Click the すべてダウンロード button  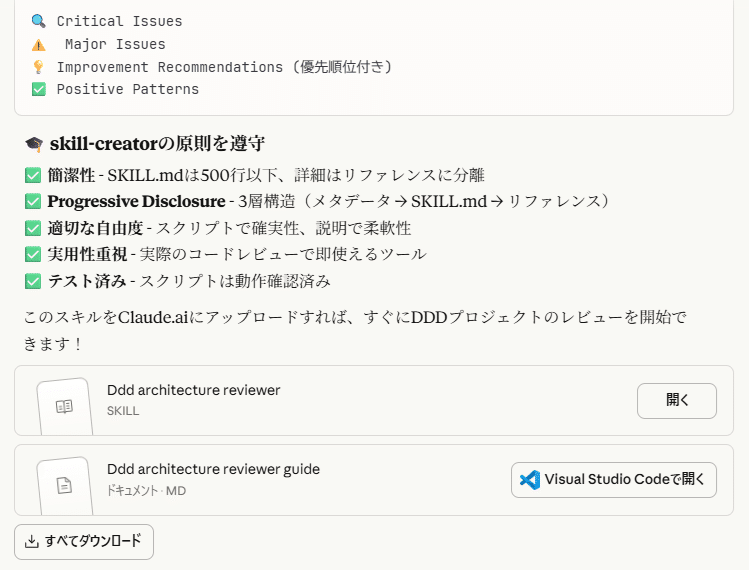click(84, 541)
